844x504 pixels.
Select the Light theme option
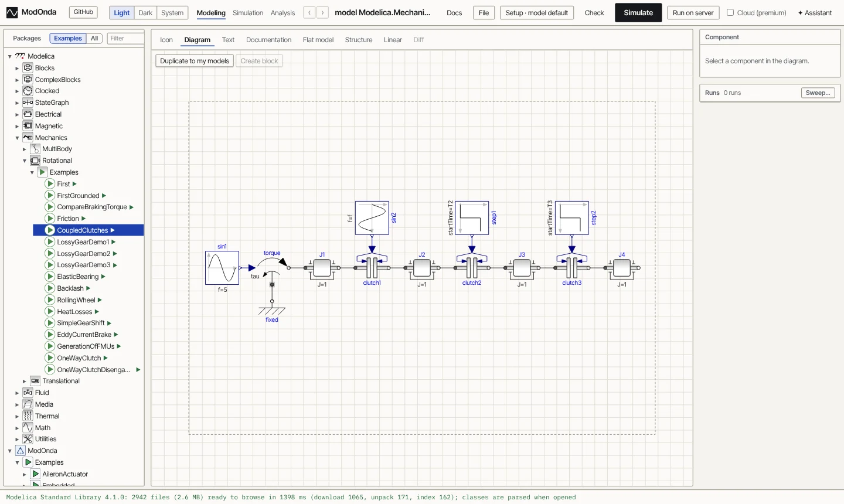click(122, 13)
